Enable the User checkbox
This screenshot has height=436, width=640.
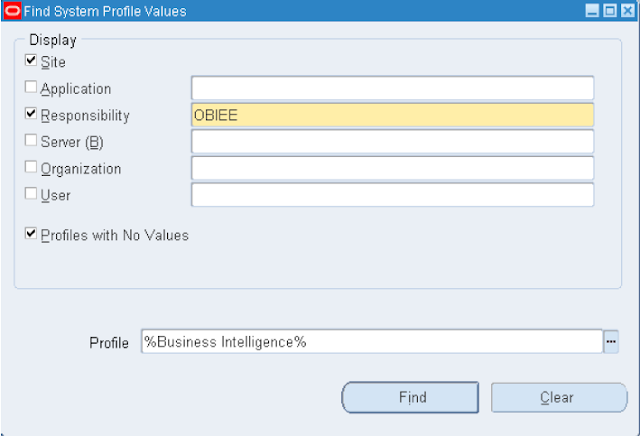coord(31,194)
